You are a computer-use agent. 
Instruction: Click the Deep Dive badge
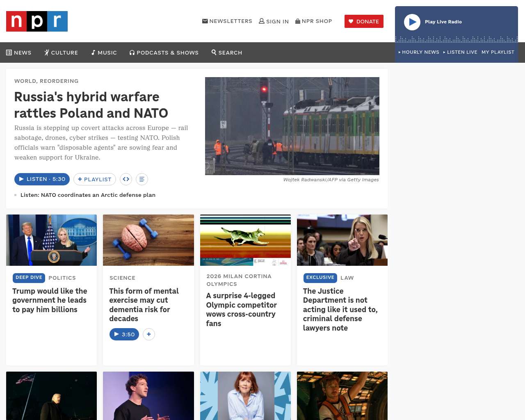point(29,278)
